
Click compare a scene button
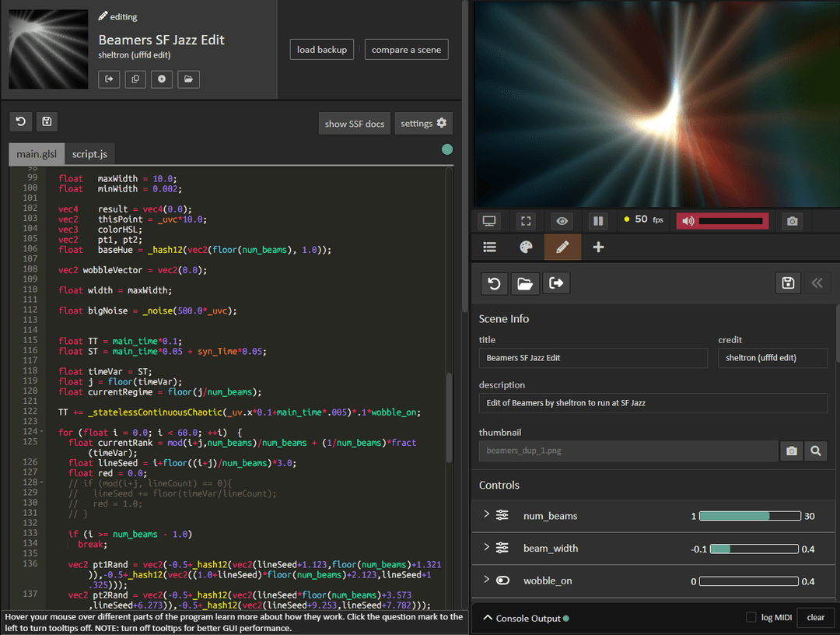tap(407, 49)
